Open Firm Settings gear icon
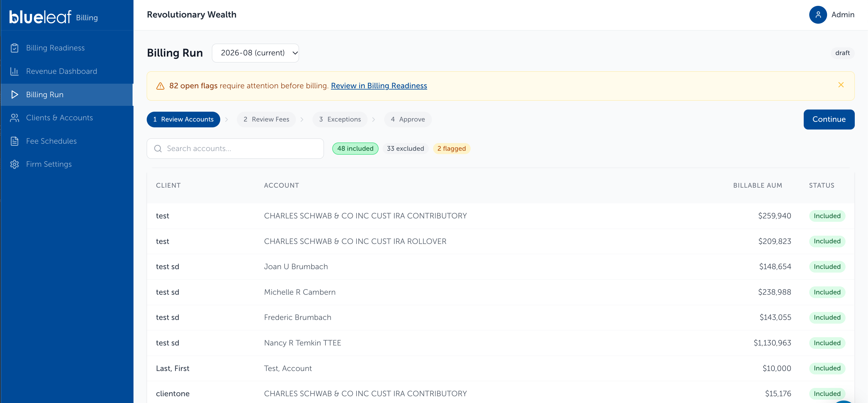 [x=14, y=164]
